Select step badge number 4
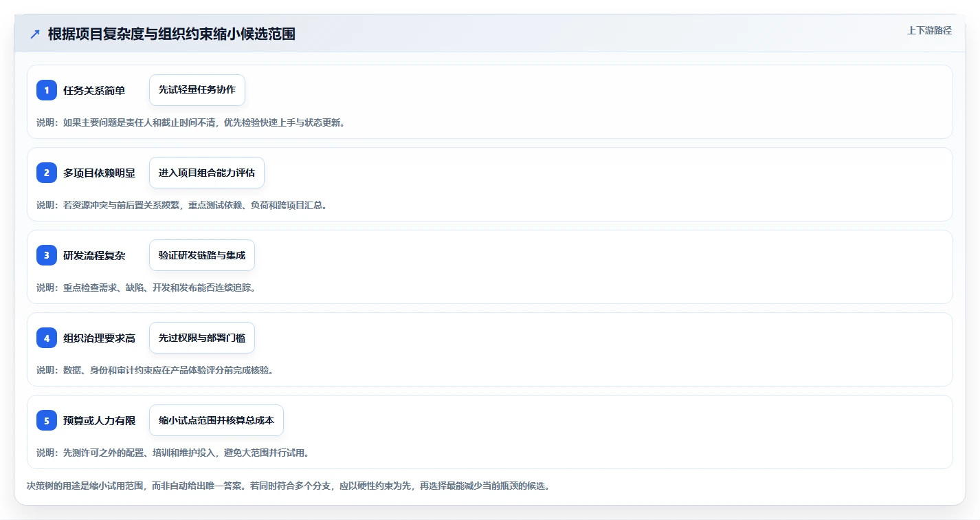 coord(47,338)
